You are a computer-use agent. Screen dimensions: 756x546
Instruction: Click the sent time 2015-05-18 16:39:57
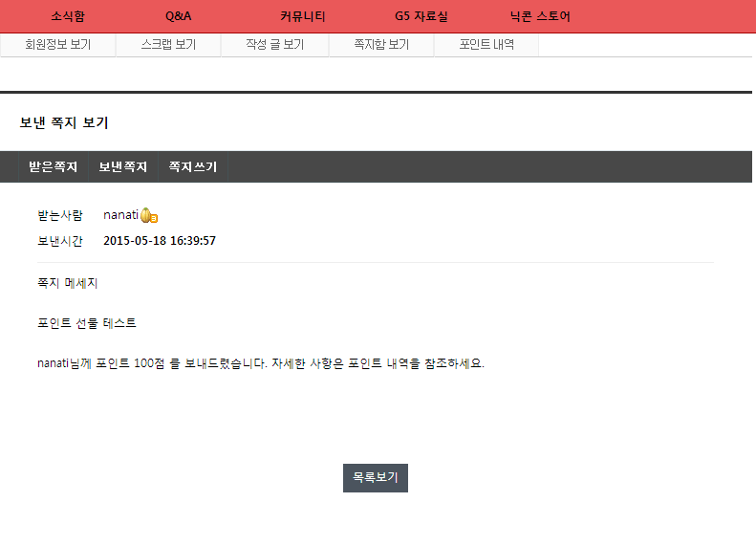(160, 241)
